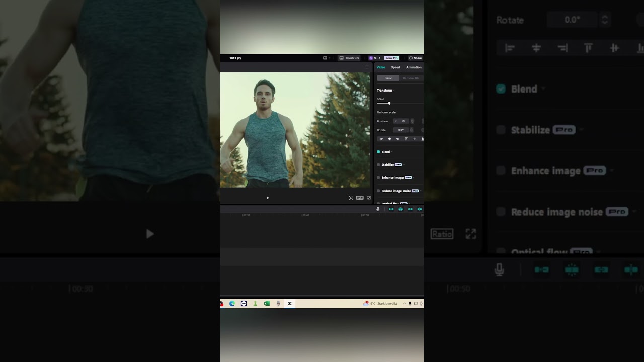Jump to 00:30 on the timeline ruler
The height and width of the screenshot is (362, 644).
point(246,215)
